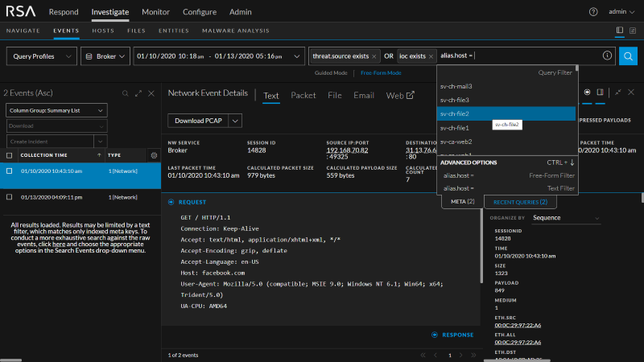Click the top-right list layout icon
Image resolution: width=644 pixels, height=362 pixels.
(633, 31)
